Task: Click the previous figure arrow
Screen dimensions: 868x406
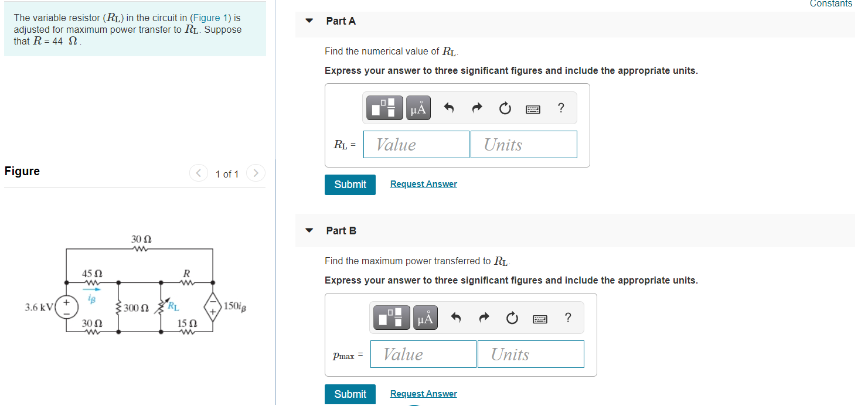Action: pos(198,173)
